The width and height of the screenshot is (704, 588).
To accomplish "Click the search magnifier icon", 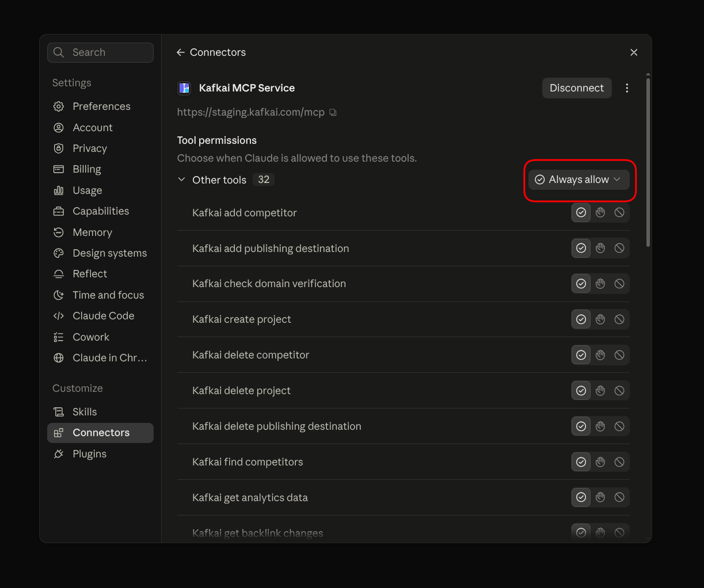I will (59, 52).
